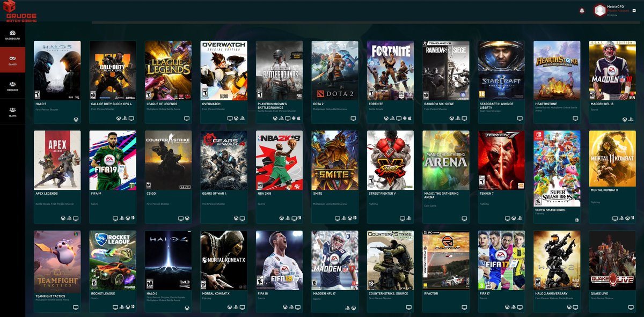Click the 'HALO 5' game title
The height and width of the screenshot is (317, 644).
[x=41, y=104]
